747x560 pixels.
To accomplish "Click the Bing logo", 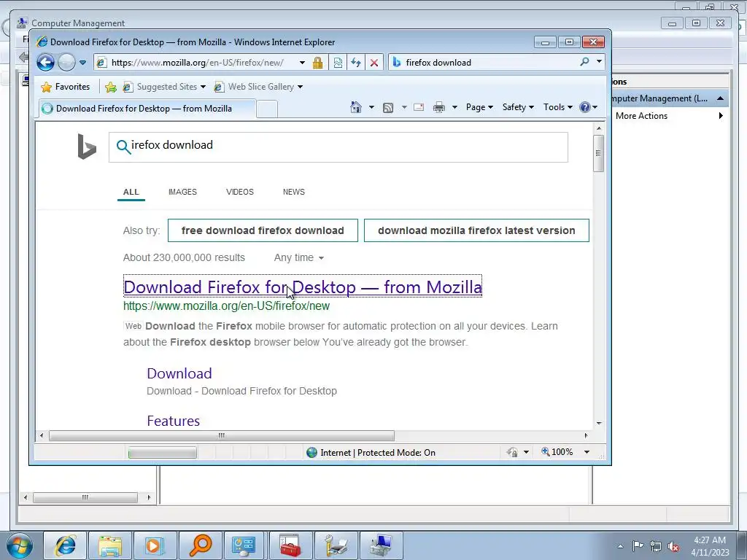I will pyautogui.click(x=87, y=146).
